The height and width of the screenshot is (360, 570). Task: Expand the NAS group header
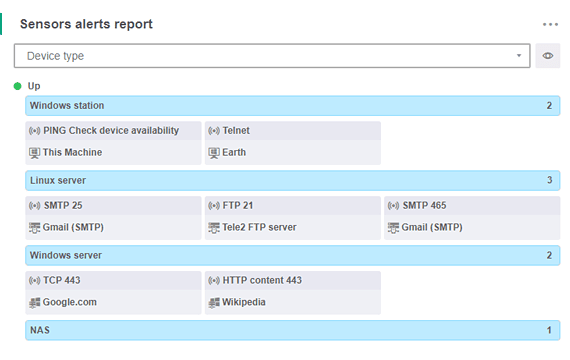[293, 330]
